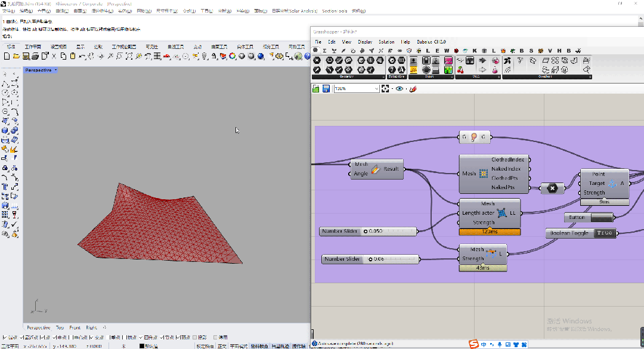Open the Grasshopper Display menu
This screenshot has width=644, height=349.
pos(365,42)
